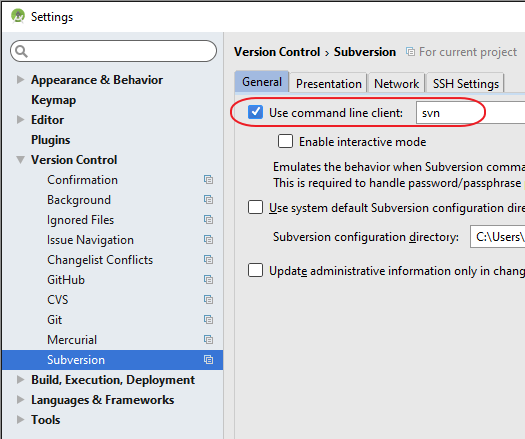Click the project-level icon beside GitHub

click(208, 280)
